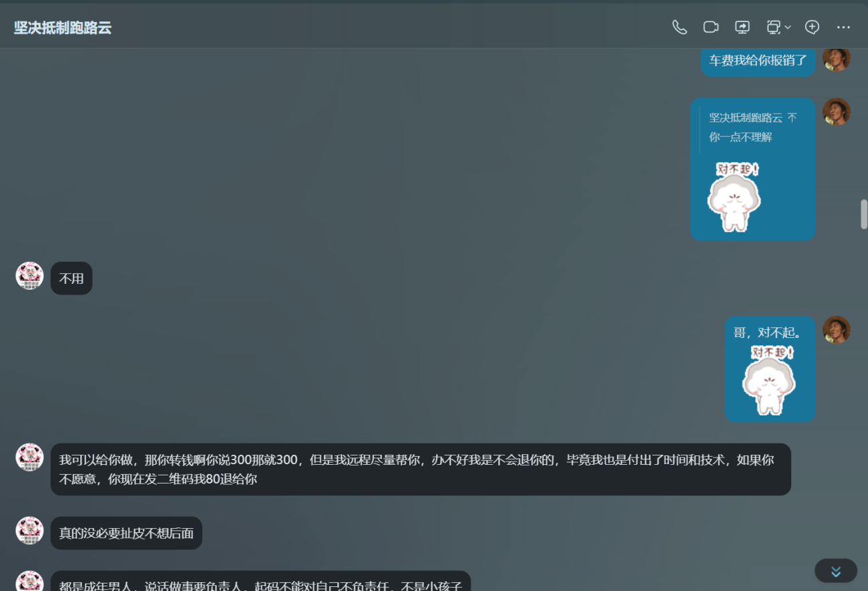The width and height of the screenshot is (868, 591).
Task: Jump to latest messages with the double-chevron button
Action: tap(835, 571)
